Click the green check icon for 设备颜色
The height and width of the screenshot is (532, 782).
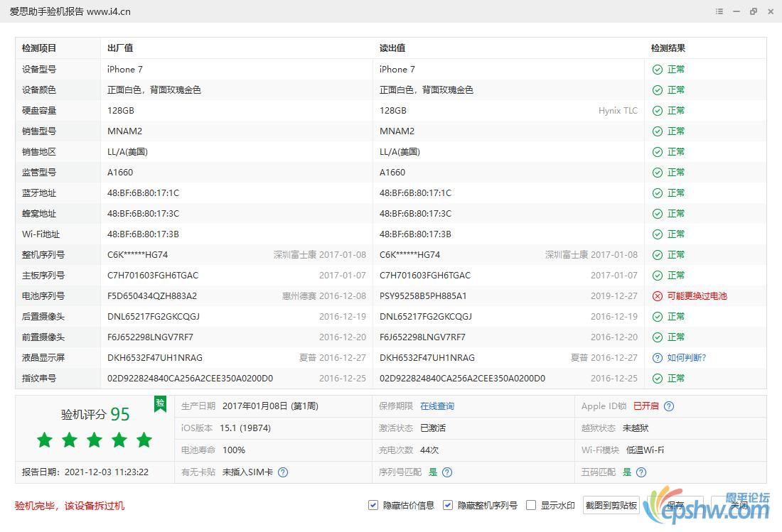tap(658, 90)
